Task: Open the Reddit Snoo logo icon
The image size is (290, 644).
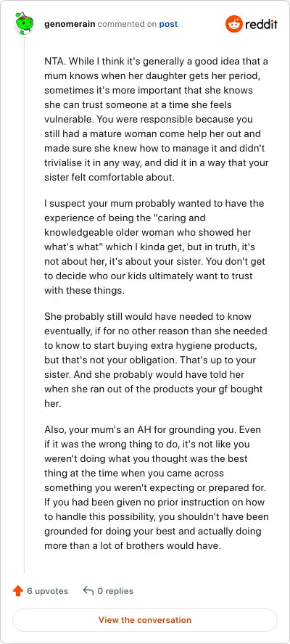Action: 234,24
